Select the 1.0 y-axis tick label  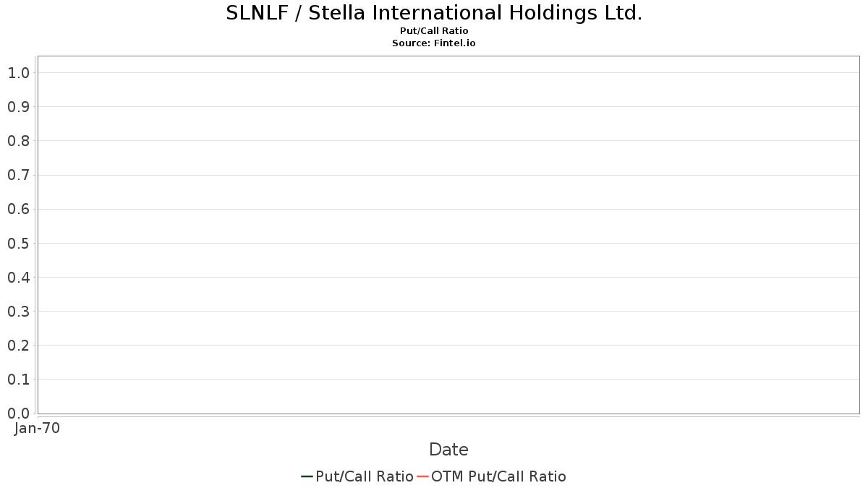point(18,73)
